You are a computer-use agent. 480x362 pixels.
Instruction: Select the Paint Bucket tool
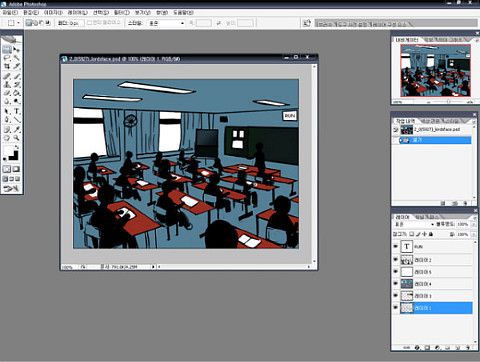(x=16, y=93)
